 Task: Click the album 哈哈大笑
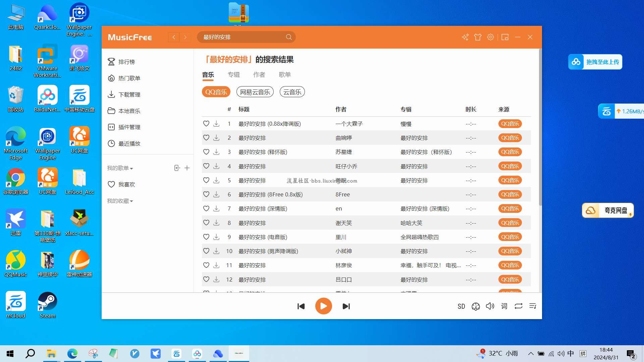coord(411,223)
